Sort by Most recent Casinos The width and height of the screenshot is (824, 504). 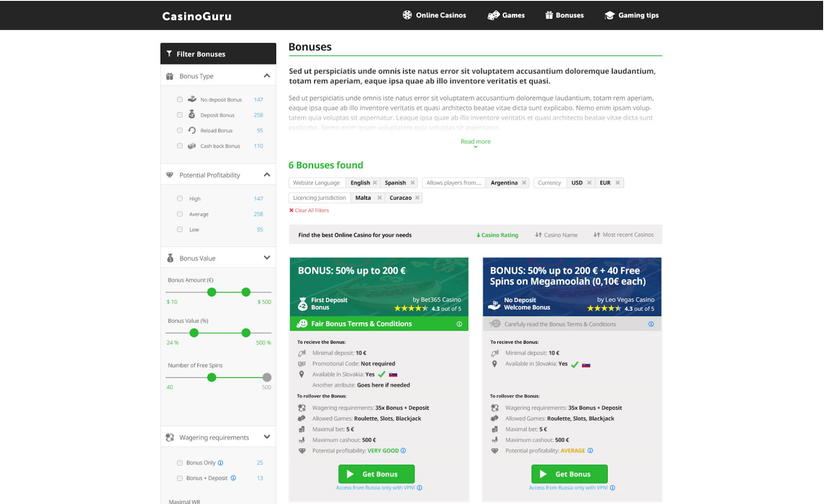click(623, 235)
